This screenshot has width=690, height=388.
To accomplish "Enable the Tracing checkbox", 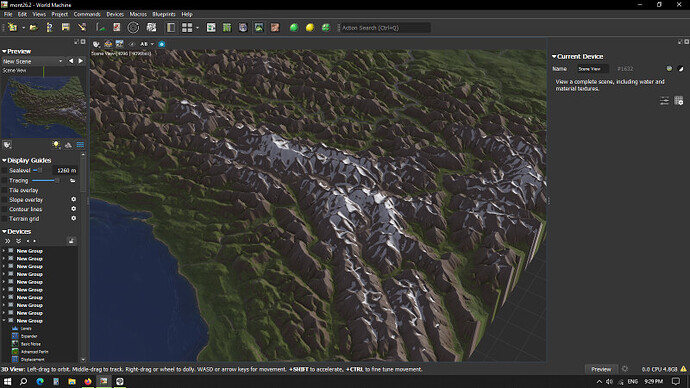I will coord(5,180).
